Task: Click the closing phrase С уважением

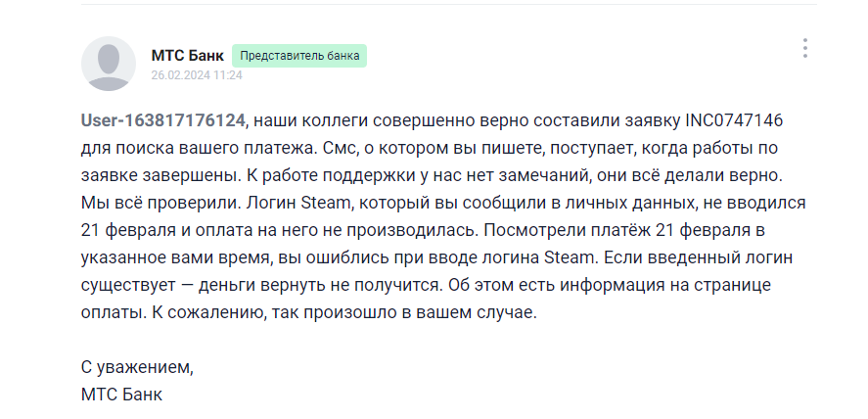Action: 137,367
